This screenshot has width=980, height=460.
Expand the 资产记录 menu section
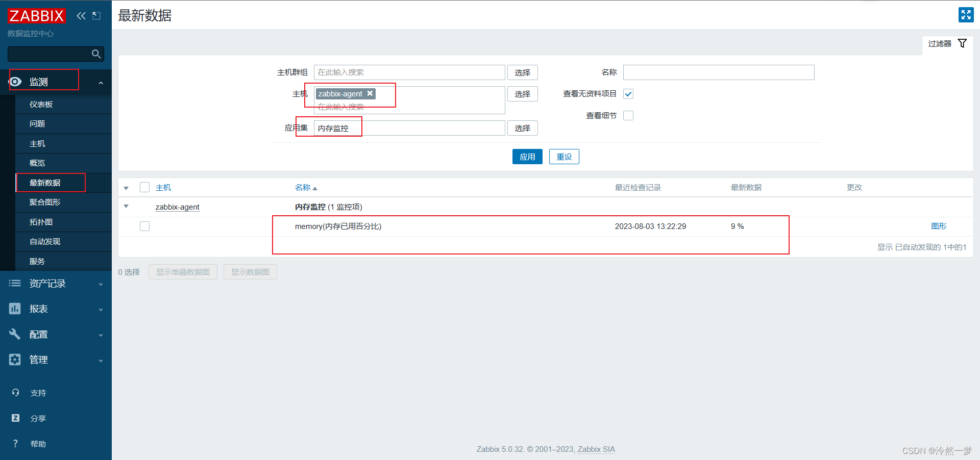click(x=101, y=284)
